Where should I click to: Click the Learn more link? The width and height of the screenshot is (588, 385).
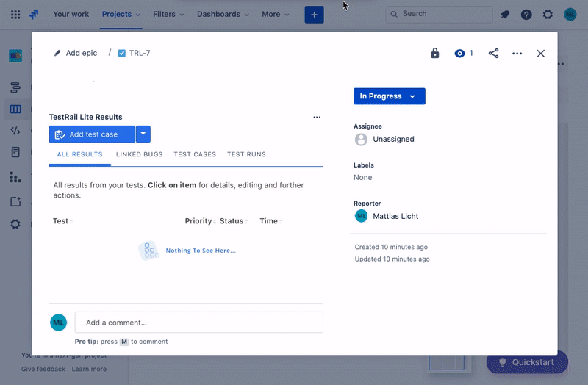pyautogui.click(x=89, y=369)
